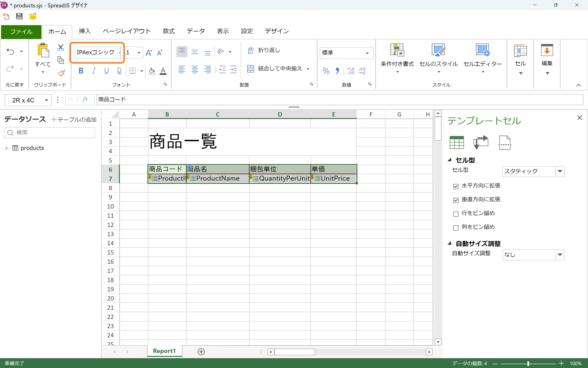588x368 pixels.
Task: Click 結合して中央揃え merge button
Action: (275, 69)
